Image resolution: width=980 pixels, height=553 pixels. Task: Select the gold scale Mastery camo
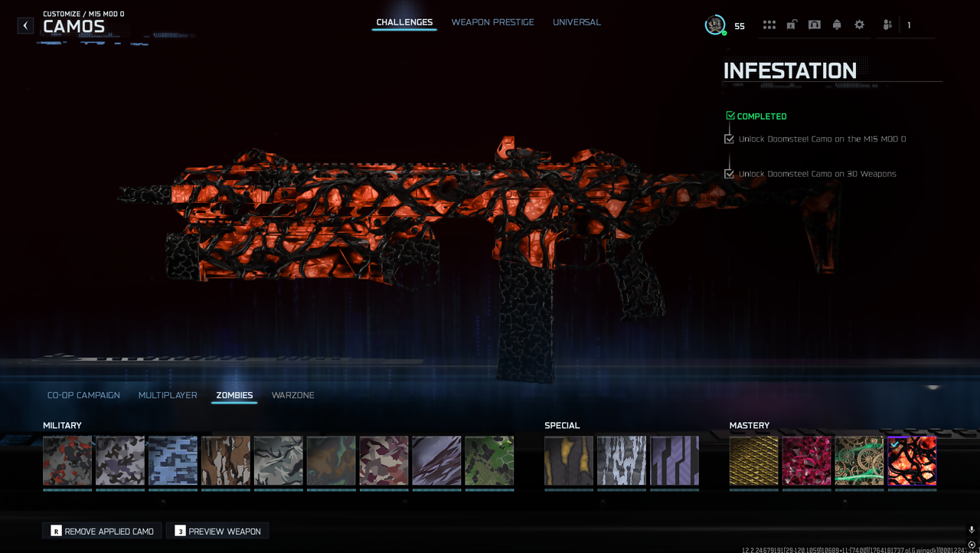tap(753, 461)
